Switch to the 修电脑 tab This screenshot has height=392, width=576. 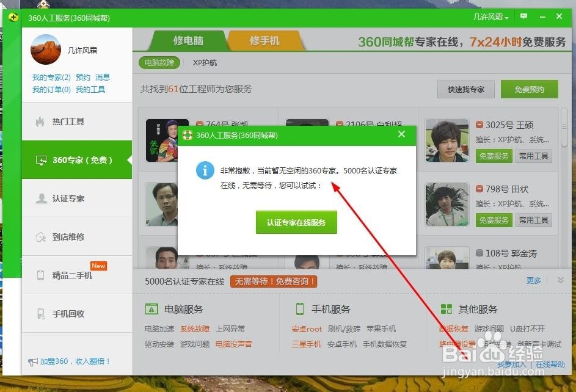188,40
